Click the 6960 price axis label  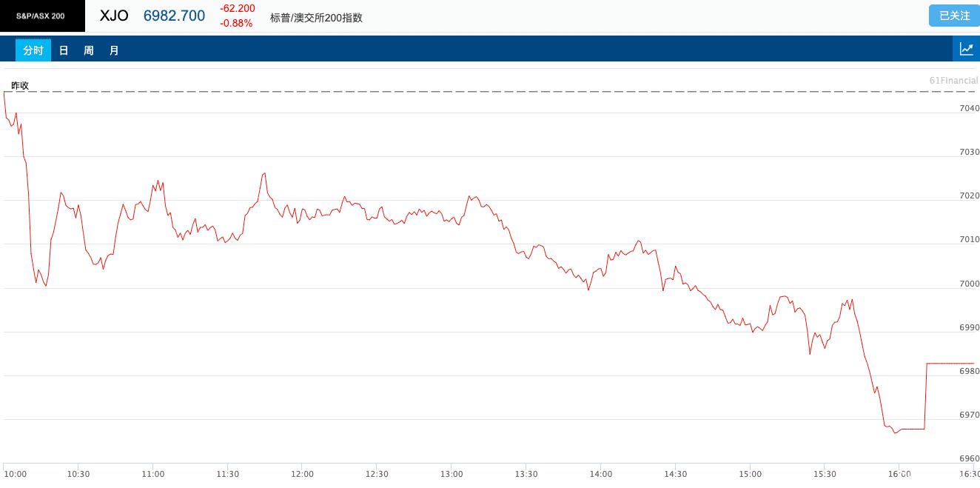(x=969, y=458)
